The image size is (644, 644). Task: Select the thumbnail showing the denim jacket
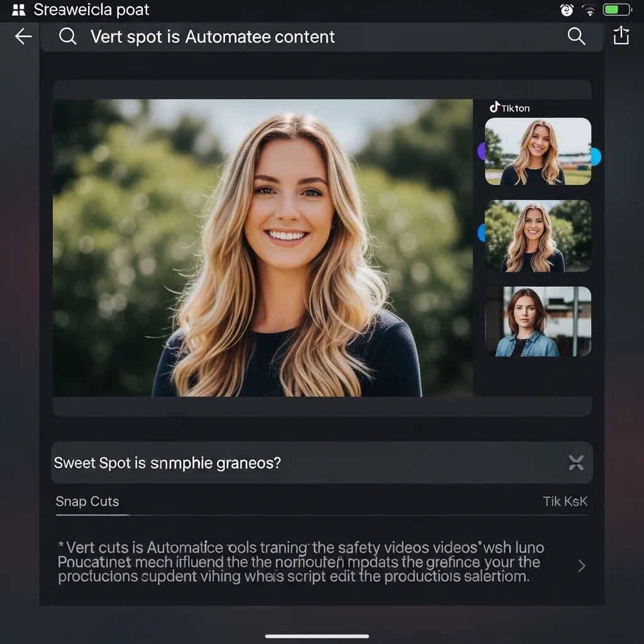pyautogui.click(x=538, y=322)
